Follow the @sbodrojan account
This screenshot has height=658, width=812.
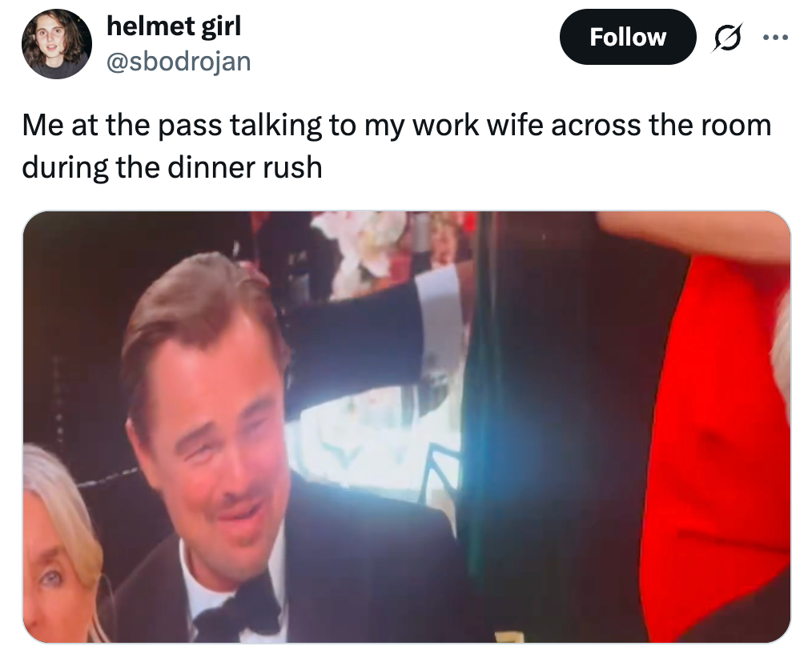pos(628,38)
